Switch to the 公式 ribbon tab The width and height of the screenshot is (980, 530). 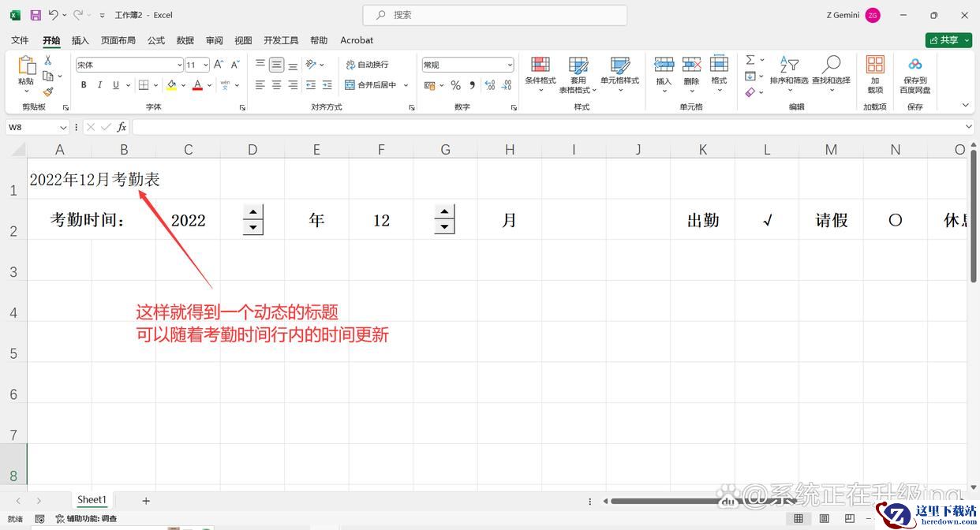point(156,40)
